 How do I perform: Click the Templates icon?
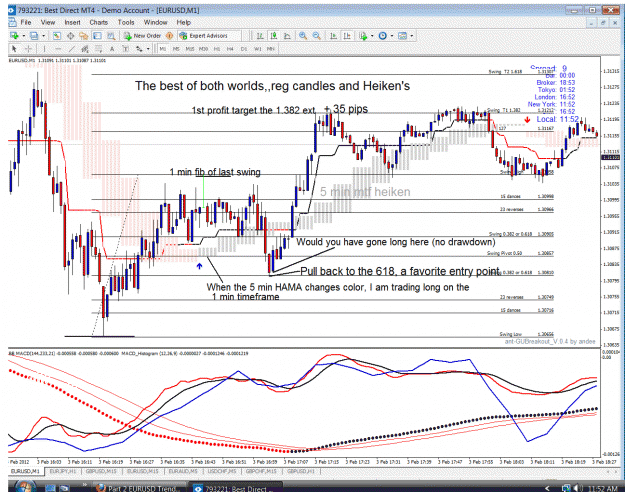coord(403,36)
